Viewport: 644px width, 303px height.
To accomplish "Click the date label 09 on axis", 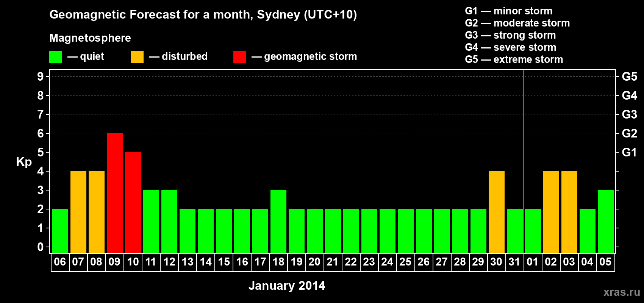I will (114, 262).
